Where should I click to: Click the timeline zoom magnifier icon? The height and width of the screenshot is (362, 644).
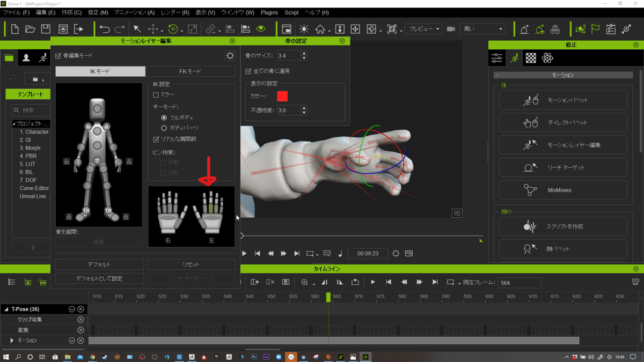coord(304,282)
